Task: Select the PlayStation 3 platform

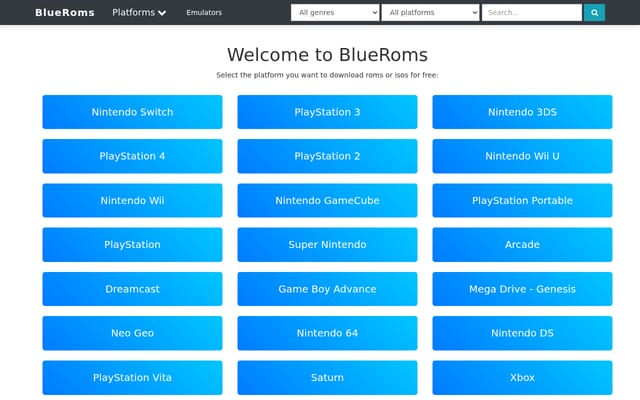Action: 327,112
